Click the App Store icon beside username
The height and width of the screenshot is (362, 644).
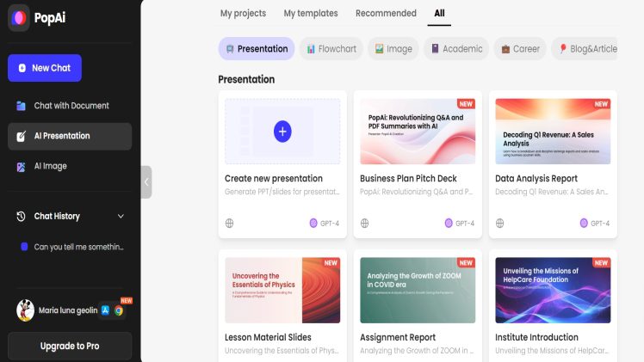[x=105, y=310]
